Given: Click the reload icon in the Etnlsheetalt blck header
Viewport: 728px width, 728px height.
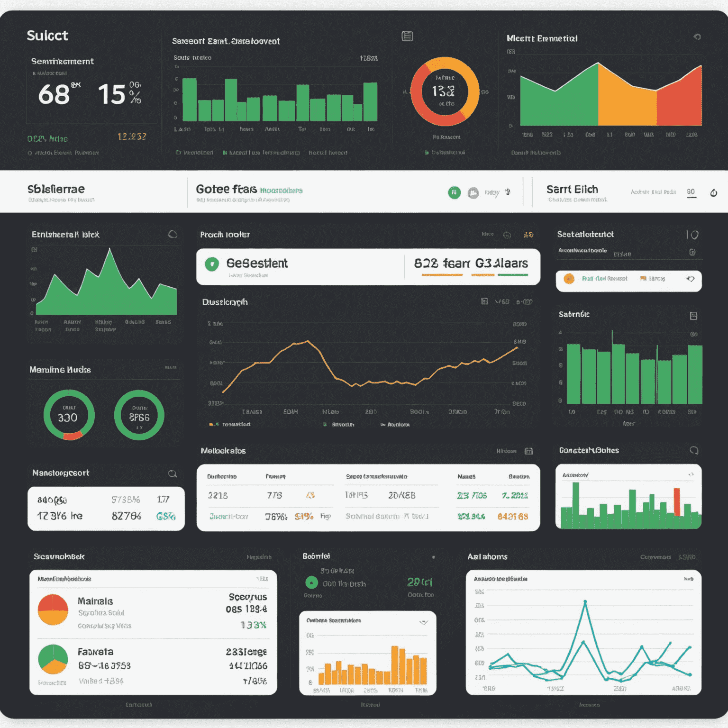Looking at the screenshot, I should [173, 234].
